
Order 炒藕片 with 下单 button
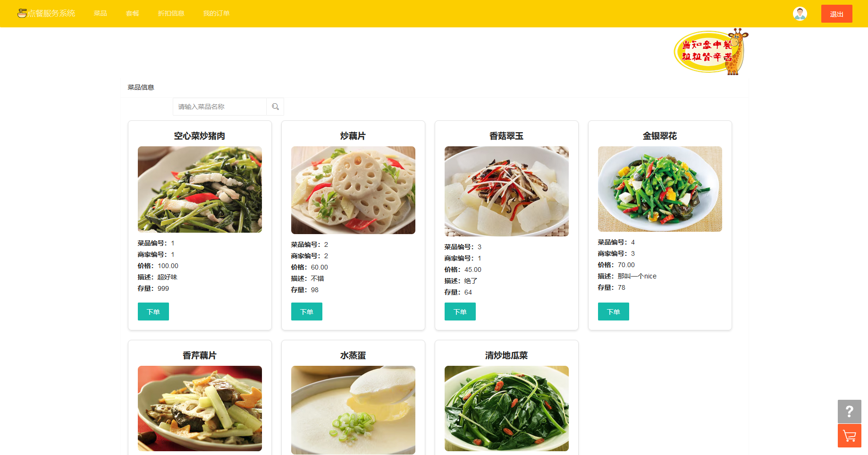(x=307, y=312)
